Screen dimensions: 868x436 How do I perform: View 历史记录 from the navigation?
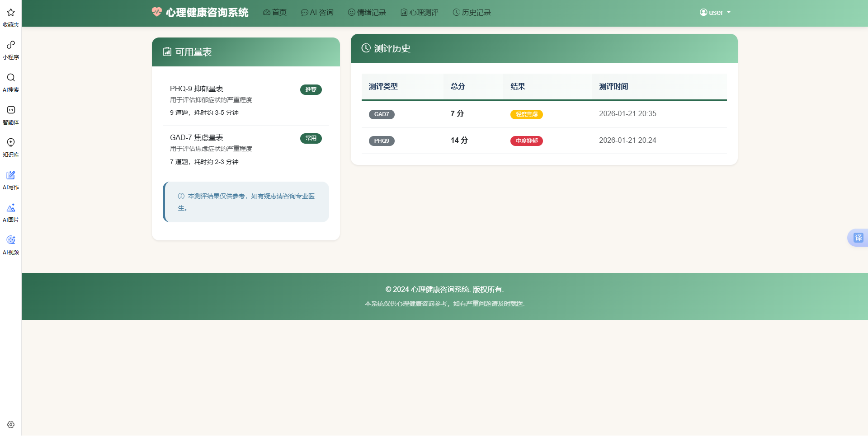pyautogui.click(x=472, y=12)
